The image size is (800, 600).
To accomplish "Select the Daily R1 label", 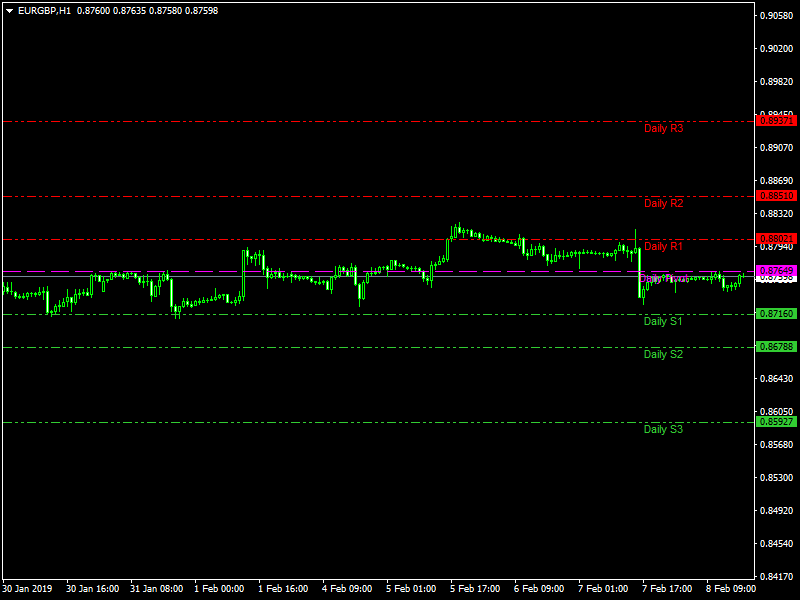I will click(663, 246).
